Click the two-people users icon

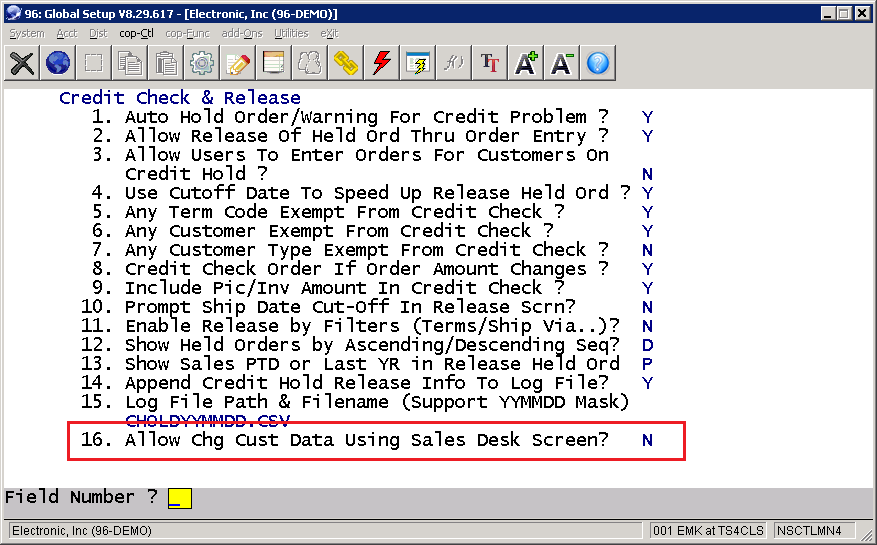(x=309, y=63)
